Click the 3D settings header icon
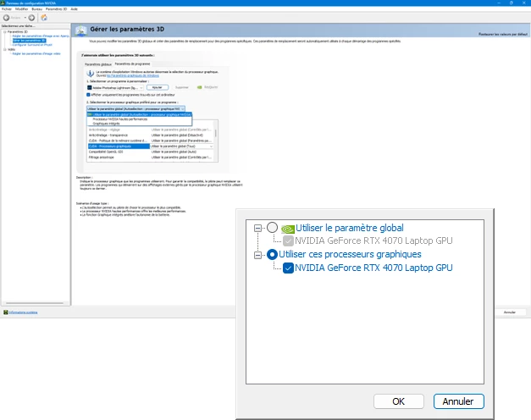Image resolution: width=531 pixels, height=420 pixels. point(81,30)
